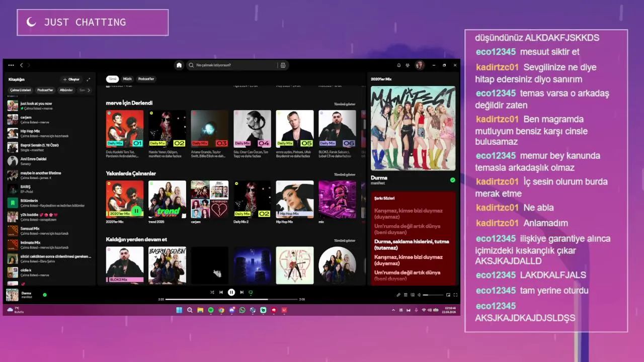The height and width of the screenshot is (362, 644).
Task: Go back with the left arrow in Spotify
Action: pyautogui.click(x=21, y=65)
